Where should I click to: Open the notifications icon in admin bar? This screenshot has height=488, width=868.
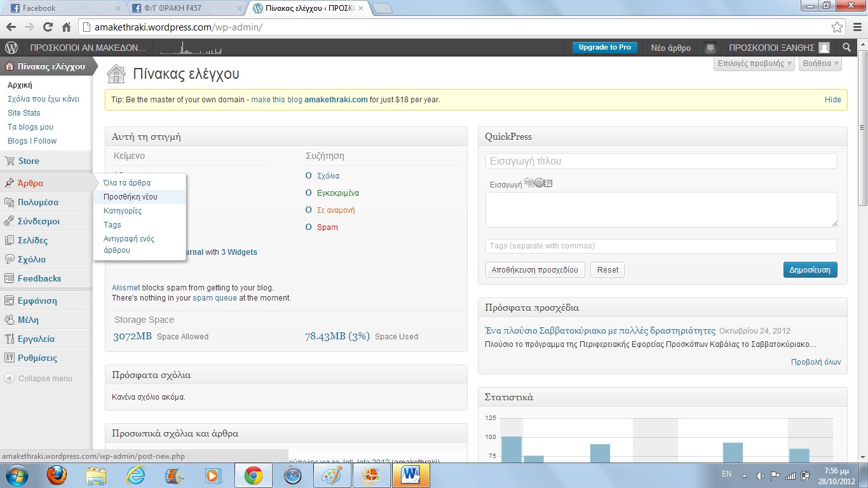710,48
